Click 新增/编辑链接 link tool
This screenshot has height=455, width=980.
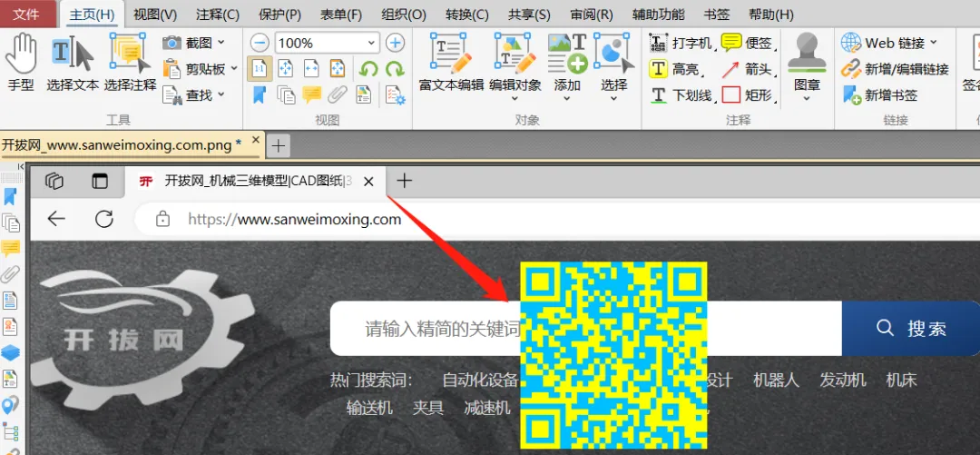point(895,69)
